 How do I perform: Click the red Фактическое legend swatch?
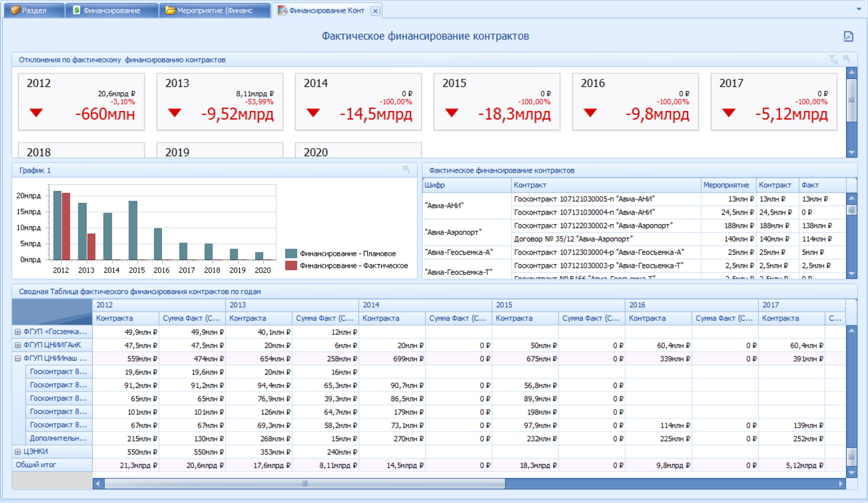(291, 265)
